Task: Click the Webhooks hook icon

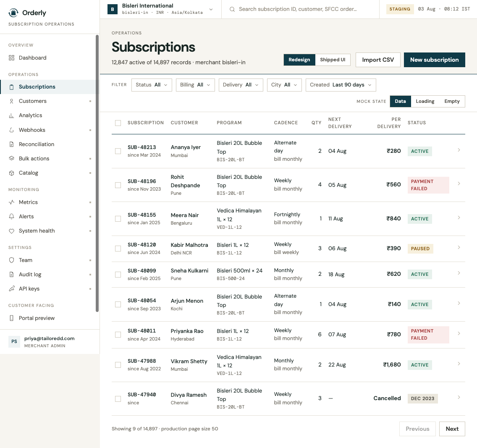Action: [x=12, y=130]
